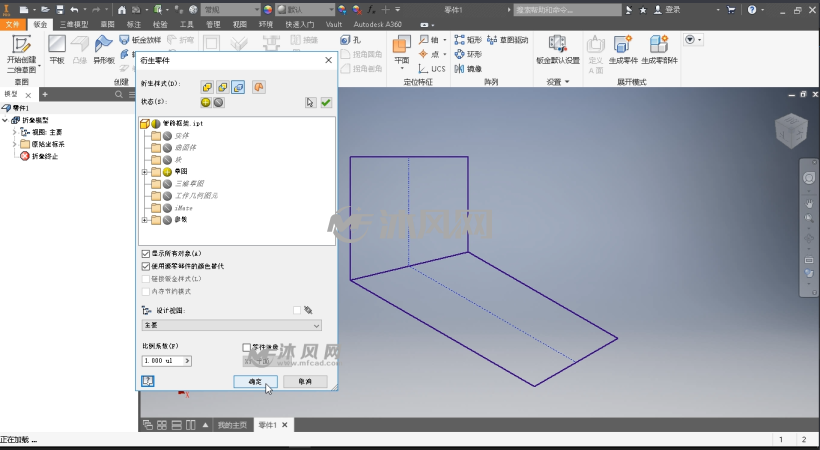Click the 取消 (Cancel) button
This screenshot has height=450, width=820.
pyautogui.click(x=305, y=381)
